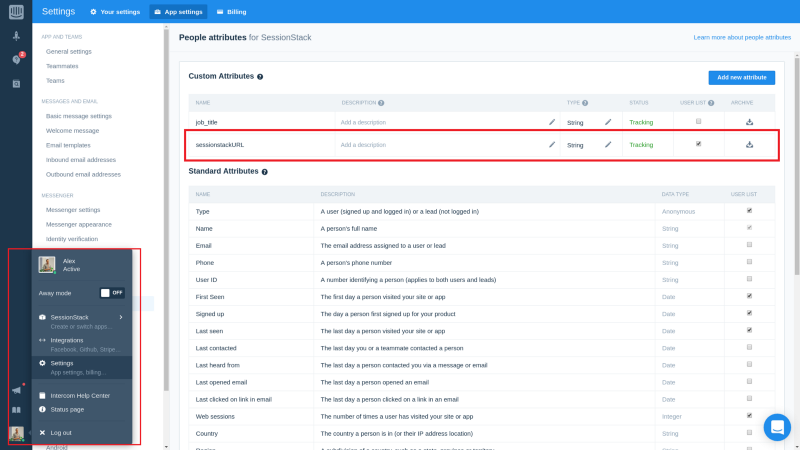Open the Intercom Messenger chat bubble
This screenshot has width=800, height=450.
[777, 427]
